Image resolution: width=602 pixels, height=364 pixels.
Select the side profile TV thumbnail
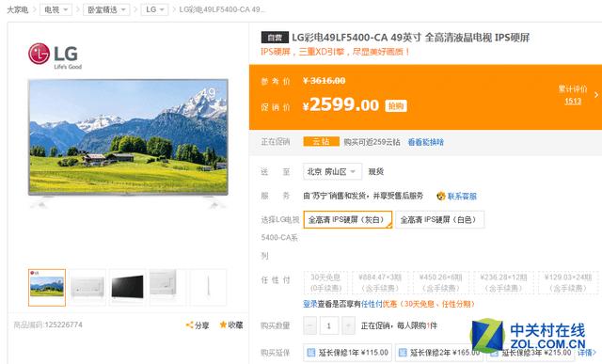coord(208,288)
